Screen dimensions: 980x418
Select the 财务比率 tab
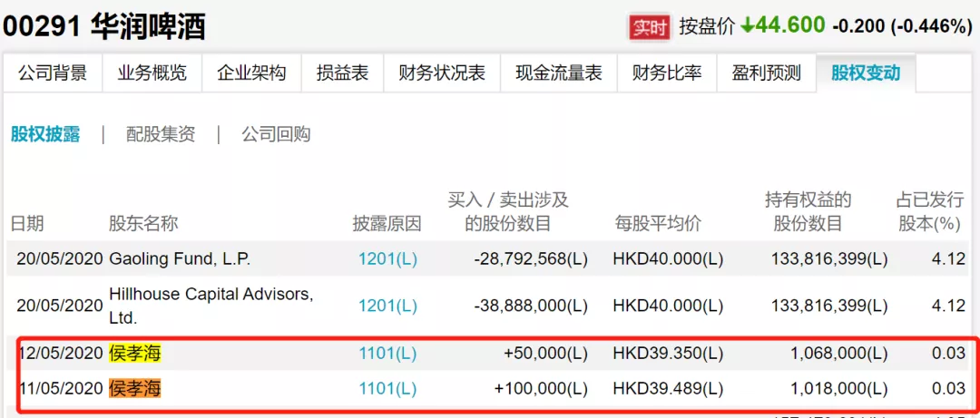667,73
